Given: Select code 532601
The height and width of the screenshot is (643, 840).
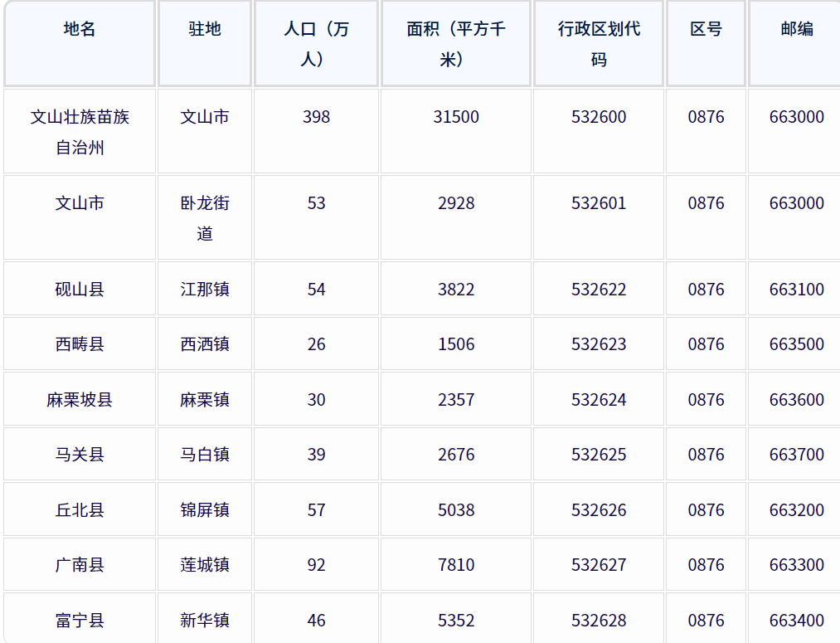Looking at the screenshot, I should pyautogui.click(x=599, y=203).
